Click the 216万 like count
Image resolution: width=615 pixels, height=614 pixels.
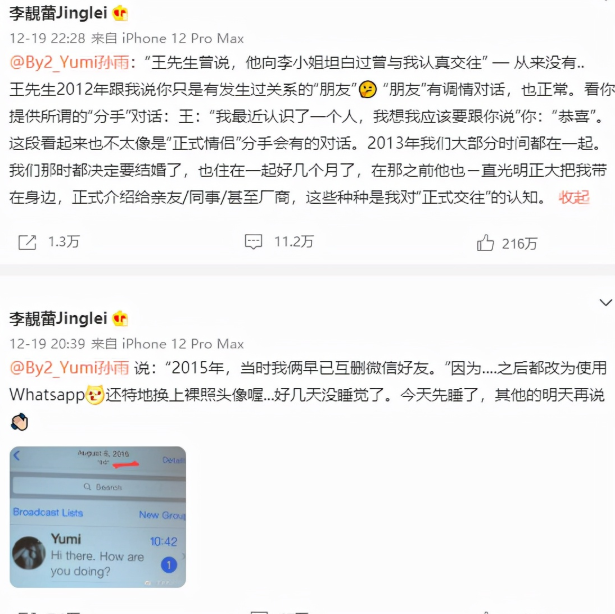pos(519,244)
